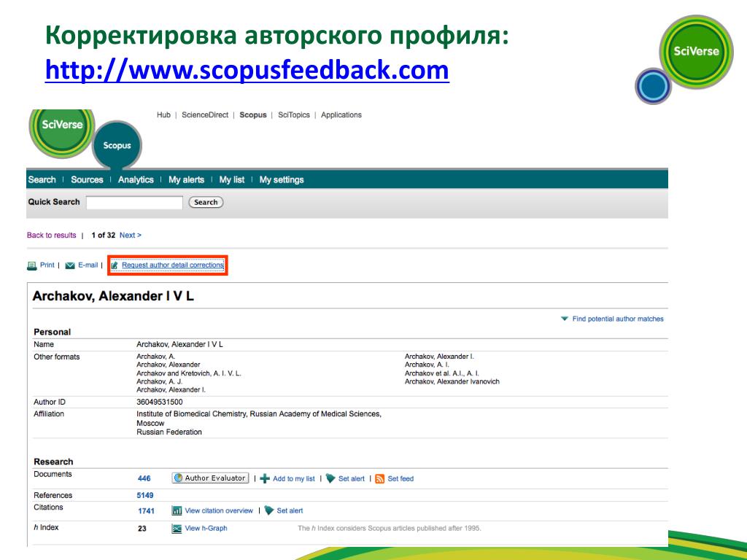Open the Analytics navigation tab
Screen dimensions: 747x560
coord(136,179)
